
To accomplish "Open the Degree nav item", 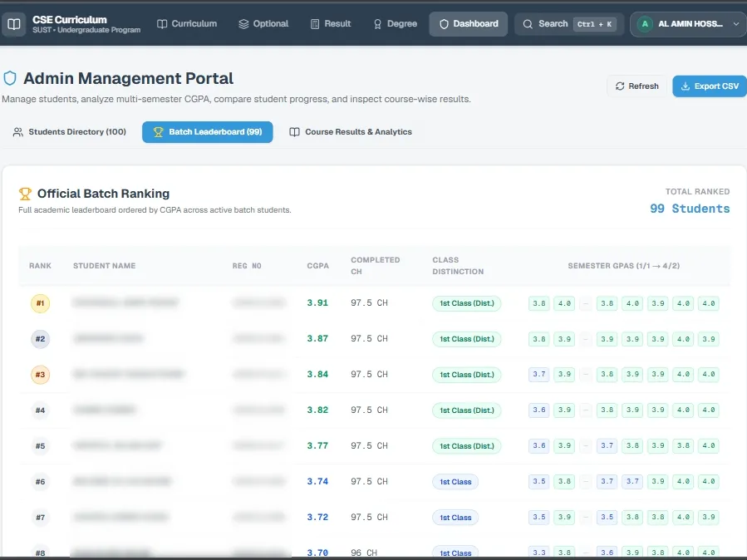I will point(396,24).
